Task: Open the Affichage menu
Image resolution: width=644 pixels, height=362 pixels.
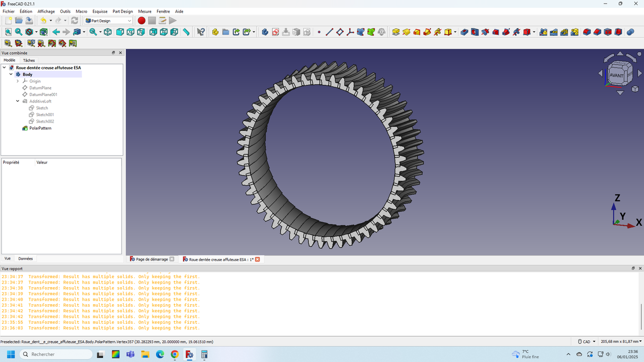Action: [x=46, y=11]
